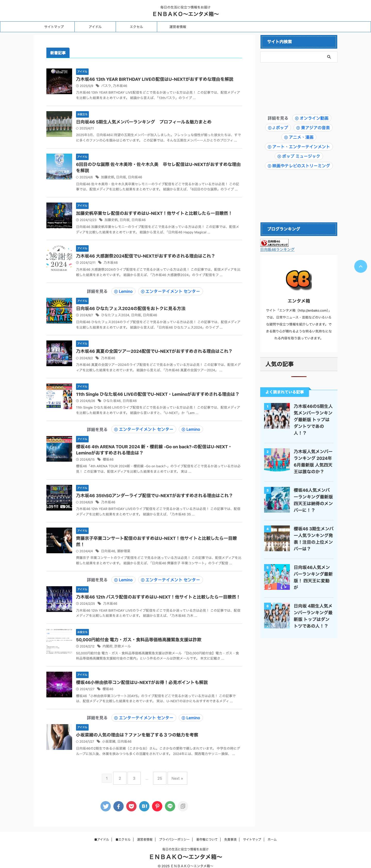Click the 加藤史帆 tag under 6回目のひな誕祭 article
Screen dimensions: 371x868
pos(107,177)
